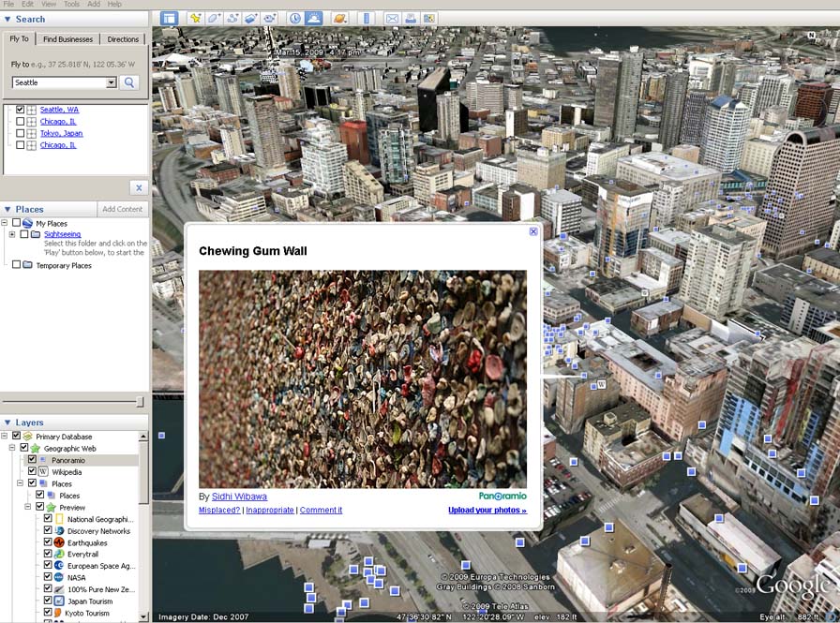840x623 pixels.
Task: Uncheck the Panoramio layer checkbox
Action: (32, 459)
